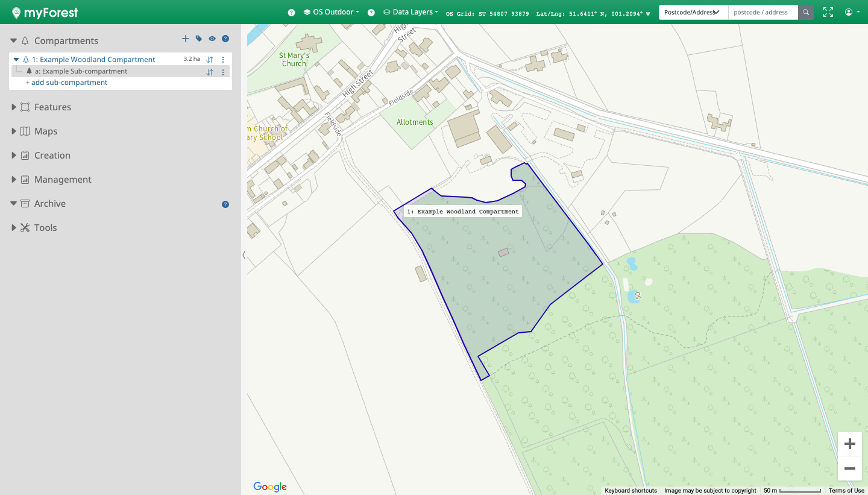Open options menu for Example Sub-compartment
The height and width of the screenshot is (495, 868).
[x=223, y=72]
